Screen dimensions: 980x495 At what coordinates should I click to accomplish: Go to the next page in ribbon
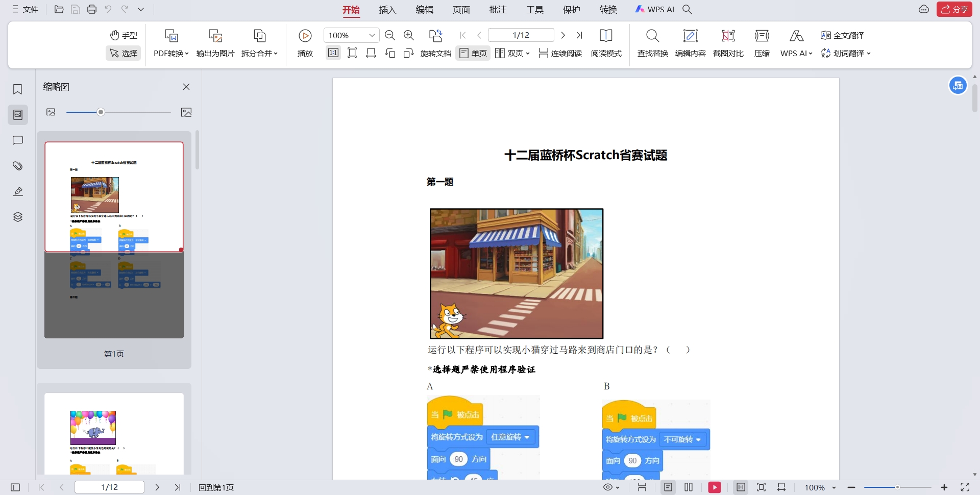563,35
